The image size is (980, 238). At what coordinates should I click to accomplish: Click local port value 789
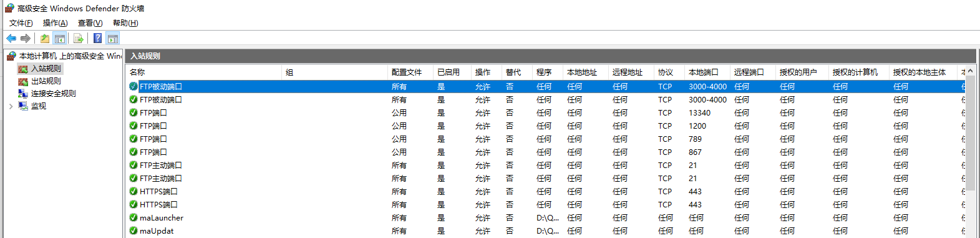pos(695,139)
